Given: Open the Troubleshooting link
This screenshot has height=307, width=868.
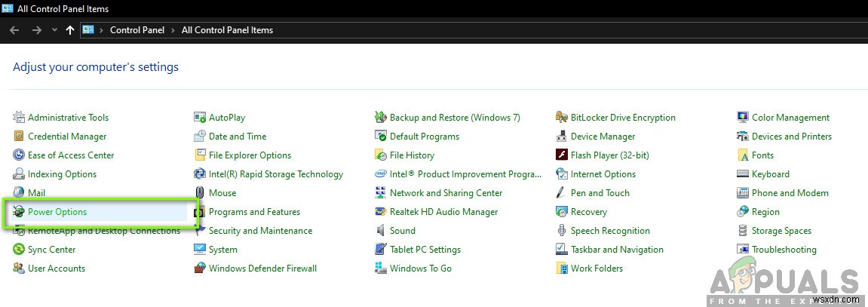Looking at the screenshot, I should click(x=784, y=250).
